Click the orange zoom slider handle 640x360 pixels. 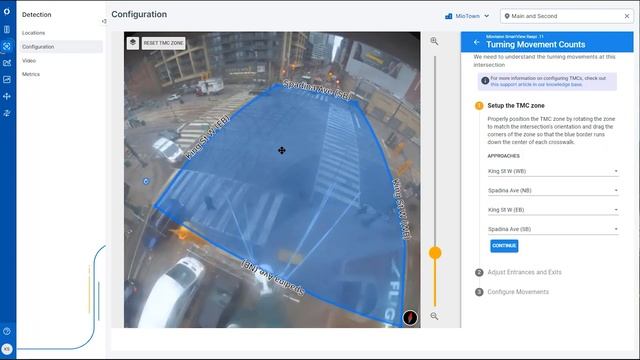click(435, 253)
